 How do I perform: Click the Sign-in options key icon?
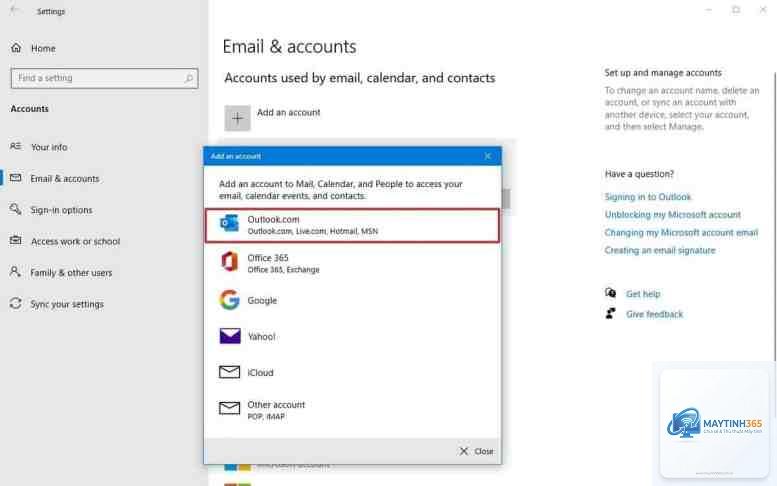(15, 209)
